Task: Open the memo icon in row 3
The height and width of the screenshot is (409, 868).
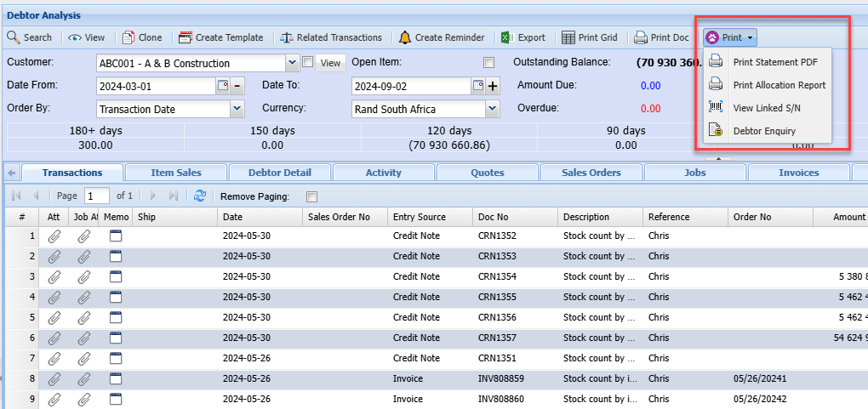Action: (116, 276)
